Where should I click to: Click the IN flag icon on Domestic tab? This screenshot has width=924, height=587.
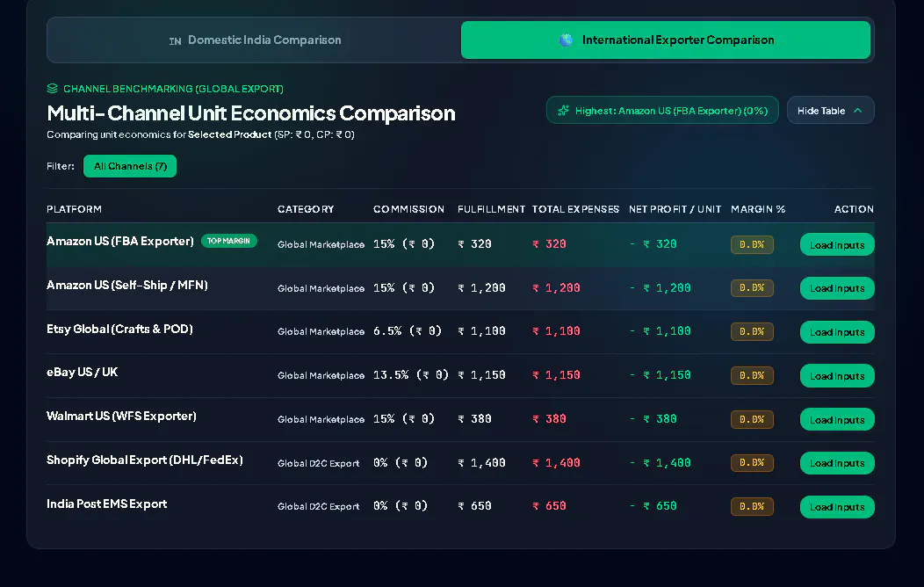175,40
